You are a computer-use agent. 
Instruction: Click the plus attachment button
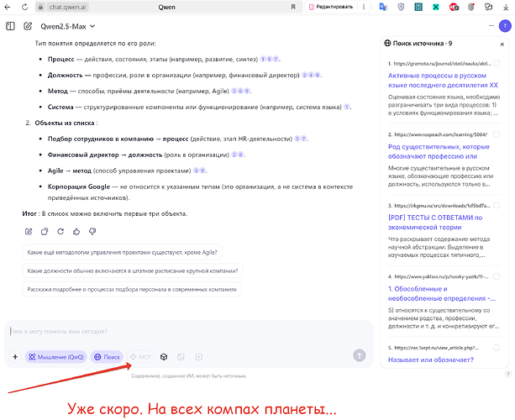(15, 357)
